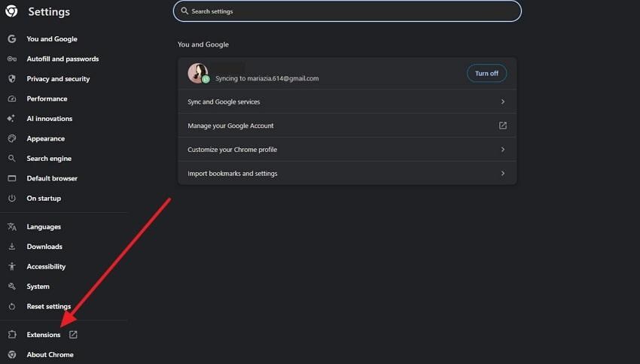
Task: Expand Import bookmarks and settings chevron
Action: point(503,173)
